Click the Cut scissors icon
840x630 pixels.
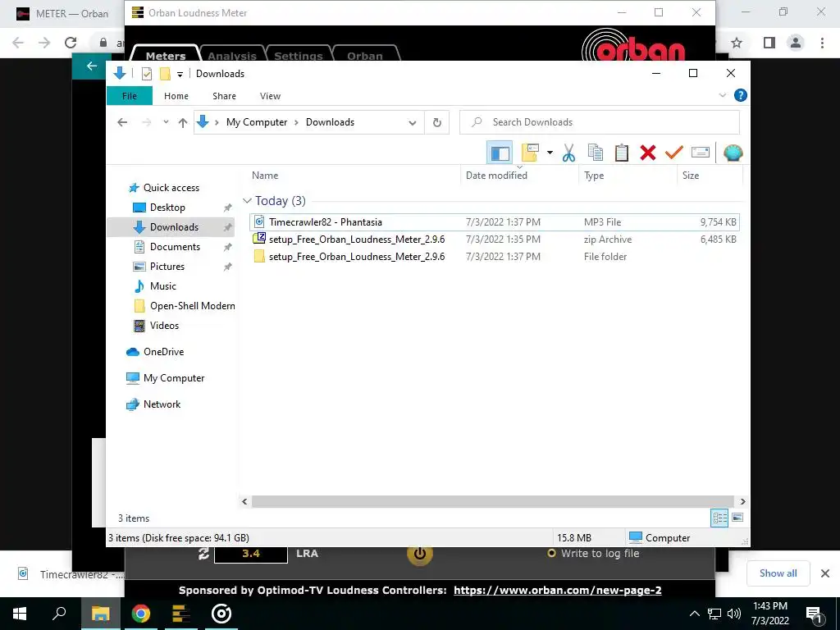(x=568, y=153)
